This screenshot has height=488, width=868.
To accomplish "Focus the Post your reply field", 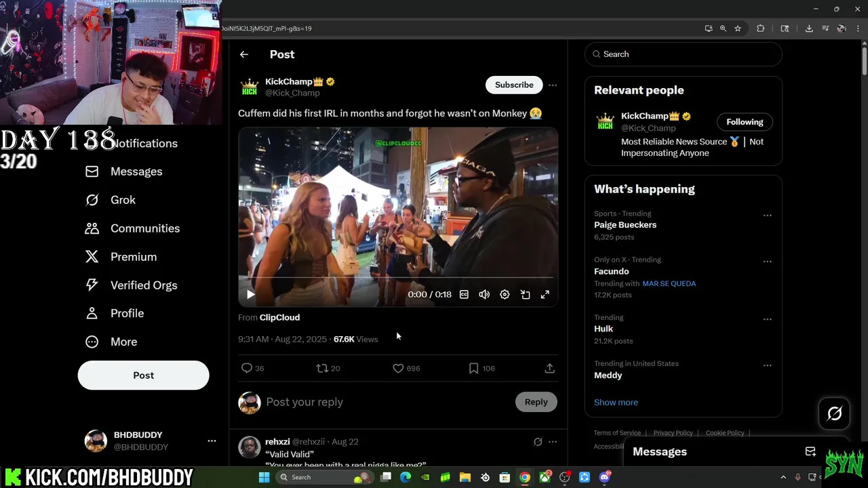I will (387, 402).
